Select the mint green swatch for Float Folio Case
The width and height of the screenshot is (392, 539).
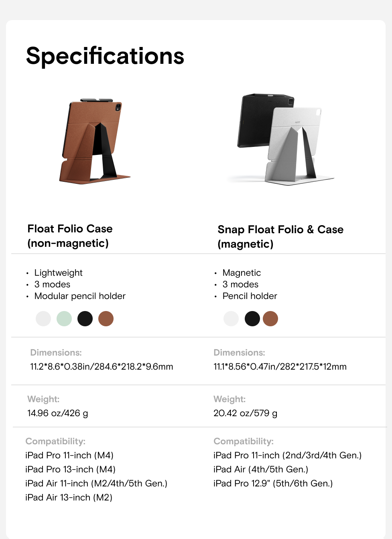pyautogui.click(x=64, y=319)
